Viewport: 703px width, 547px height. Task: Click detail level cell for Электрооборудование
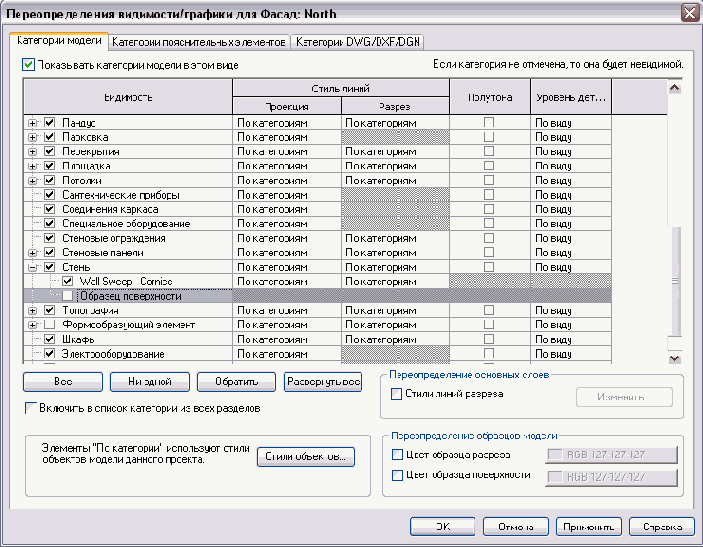pos(571,354)
